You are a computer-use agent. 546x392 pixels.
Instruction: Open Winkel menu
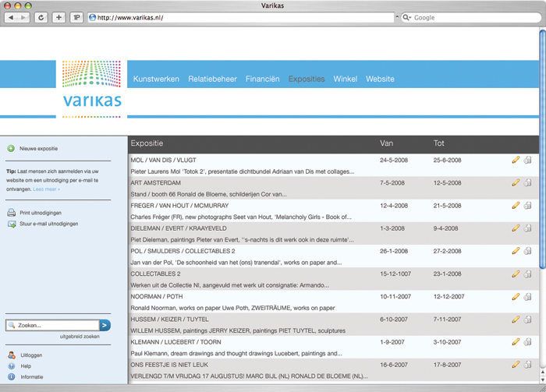(345, 79)
